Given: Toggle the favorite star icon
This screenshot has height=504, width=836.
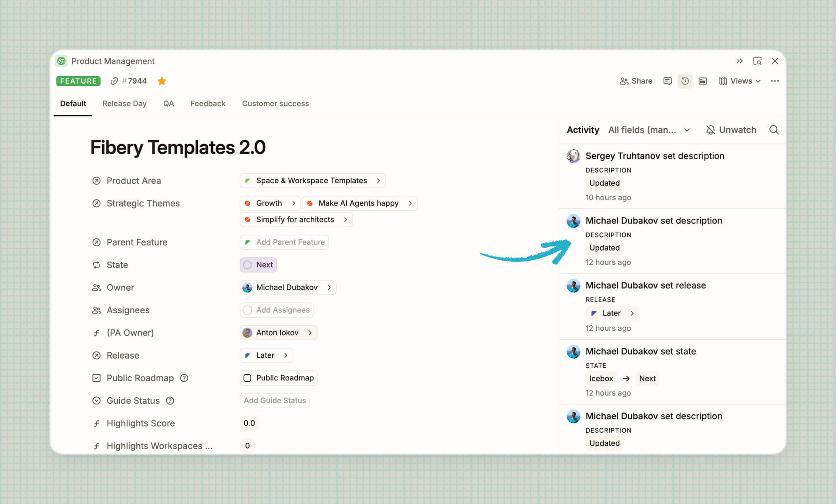Looking at the screenshot, I should 162,81.
